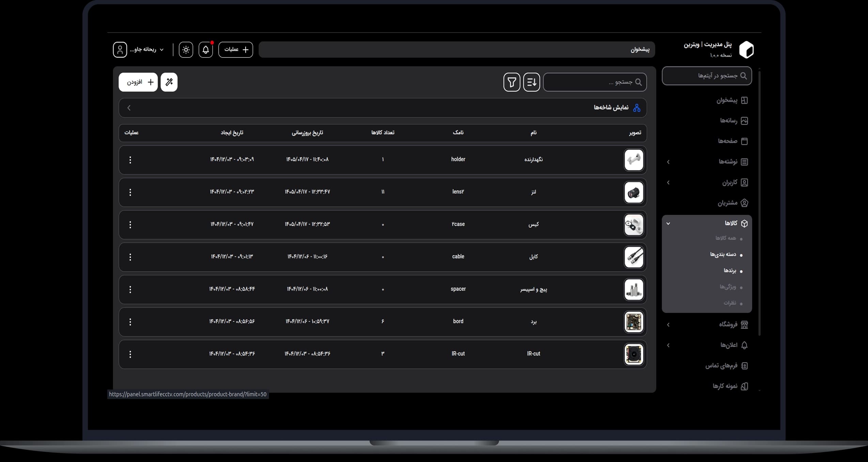Click the عملیات plus button in header

pyautogui.click(x=236, y=50)
